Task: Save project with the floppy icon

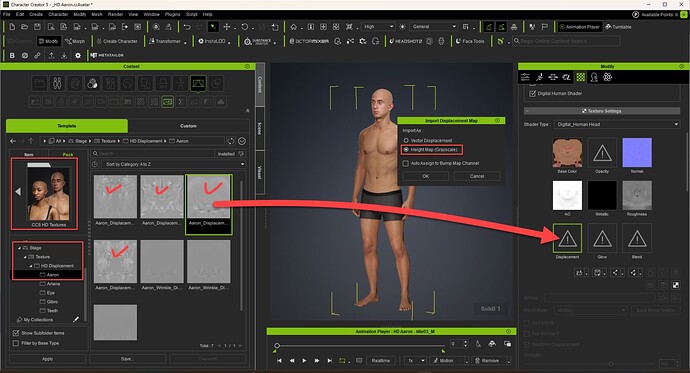Action: click(x=37, y=27)
